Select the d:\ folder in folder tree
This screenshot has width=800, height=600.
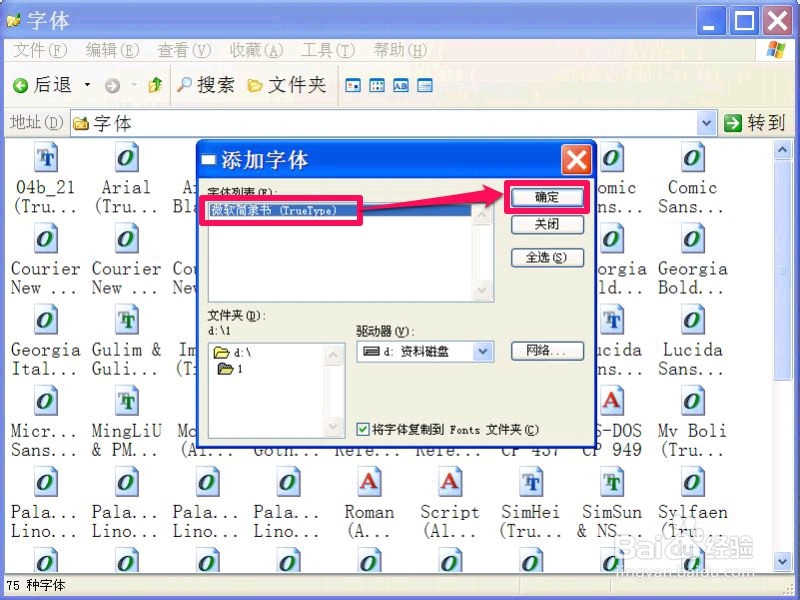(x=233, y=353)
